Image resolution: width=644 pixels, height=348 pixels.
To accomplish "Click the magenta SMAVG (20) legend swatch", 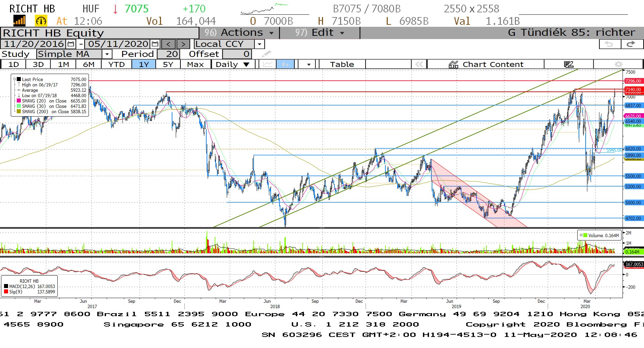I will pos(19,101).
